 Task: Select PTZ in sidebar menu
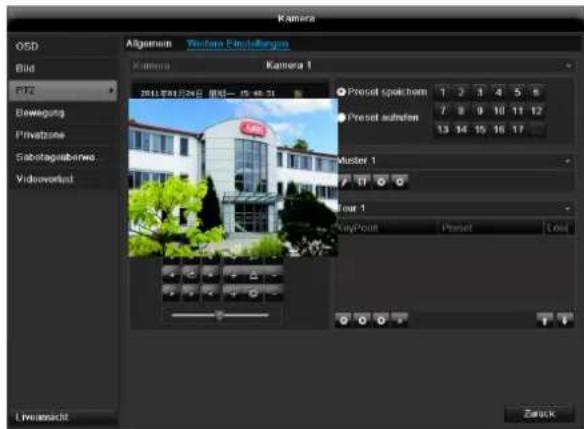pyautogui.click(x=63, y=90)
